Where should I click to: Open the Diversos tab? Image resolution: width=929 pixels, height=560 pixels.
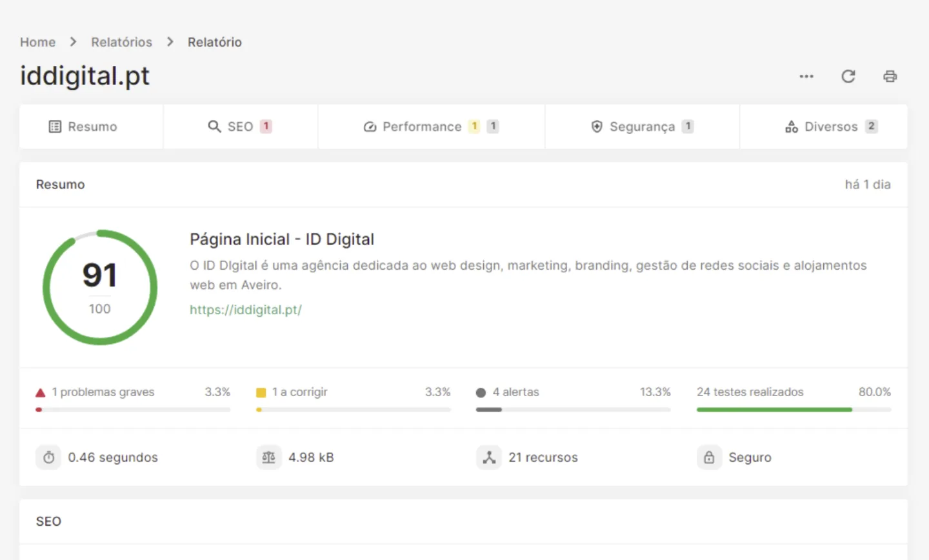[x=824, y=126]
